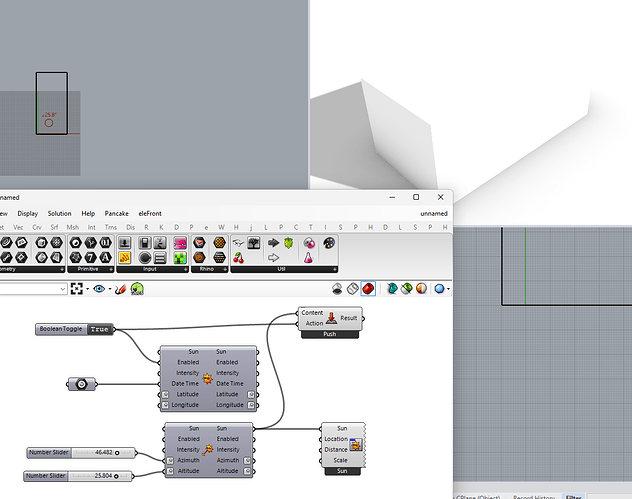Toggle the Boolean Toggle True value

(100, 329)
